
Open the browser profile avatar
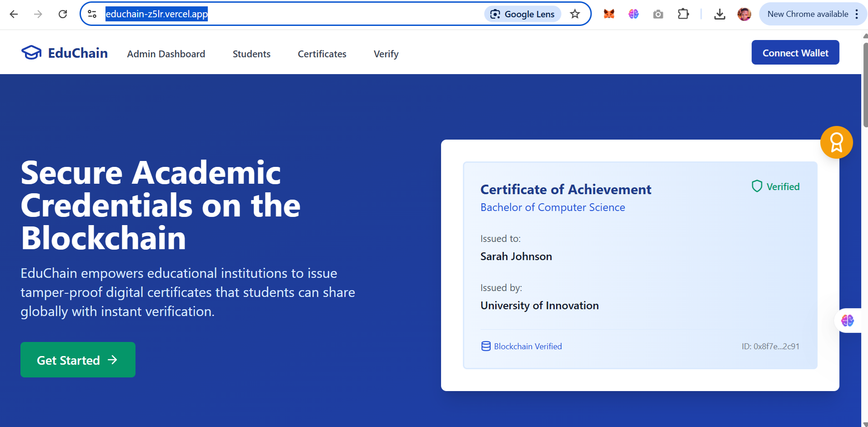click(744, 14)
